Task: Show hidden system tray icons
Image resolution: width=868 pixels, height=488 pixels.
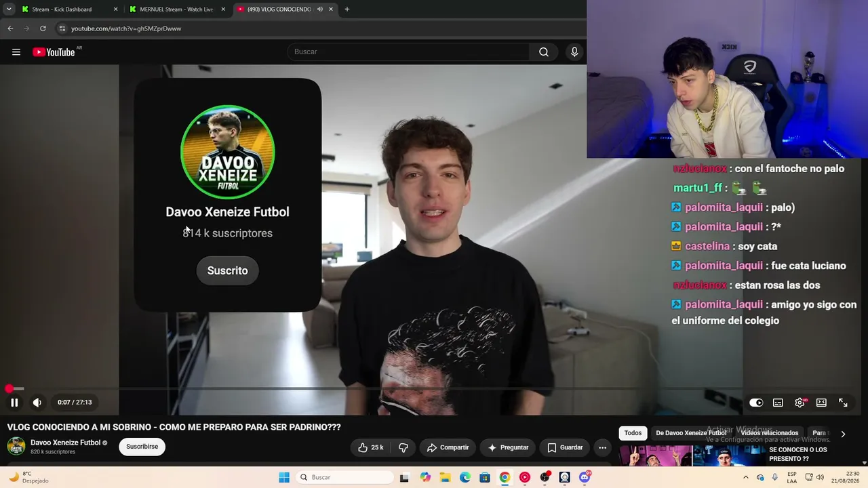Action: pos(746,477)
